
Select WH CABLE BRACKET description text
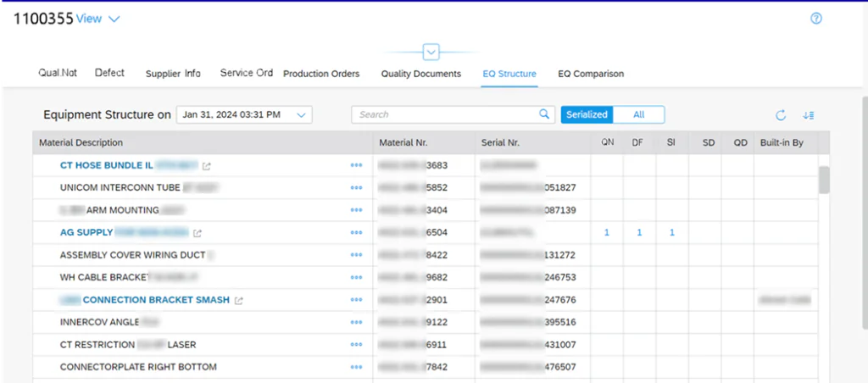105,277
